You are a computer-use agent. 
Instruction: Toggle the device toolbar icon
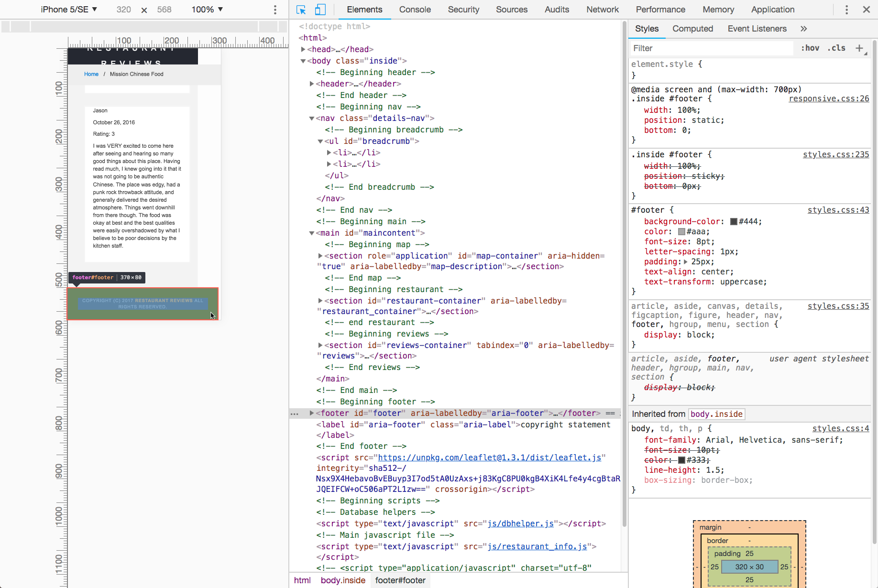(320, 10)
